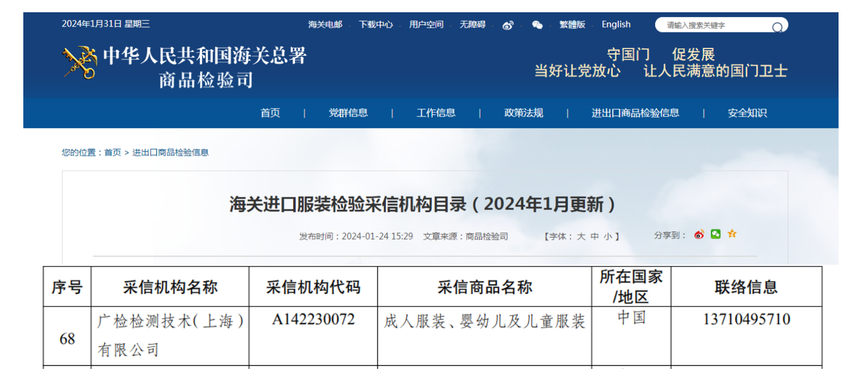Image resolution: width=868 pixels, height=383 pixels.
Task: Open the 政策法规 navigation menu
Action: (524, 113)
